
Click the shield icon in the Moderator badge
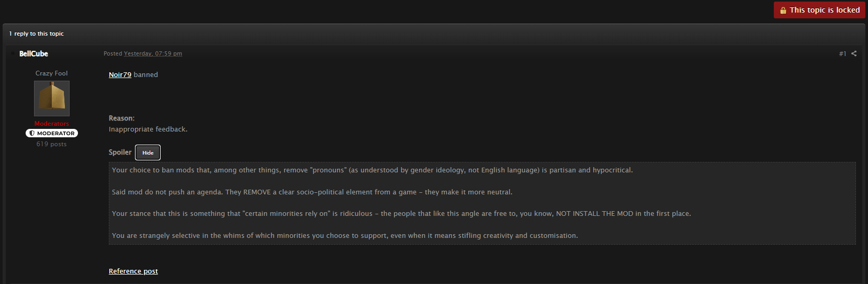pos(32,133)
